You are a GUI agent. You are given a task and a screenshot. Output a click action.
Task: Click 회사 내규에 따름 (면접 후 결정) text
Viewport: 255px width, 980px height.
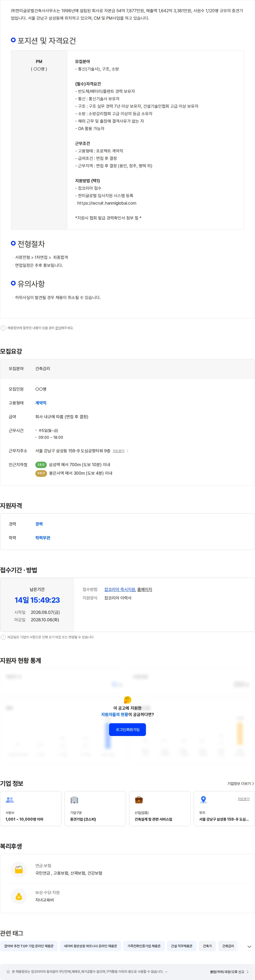click(x=62, y=417)
